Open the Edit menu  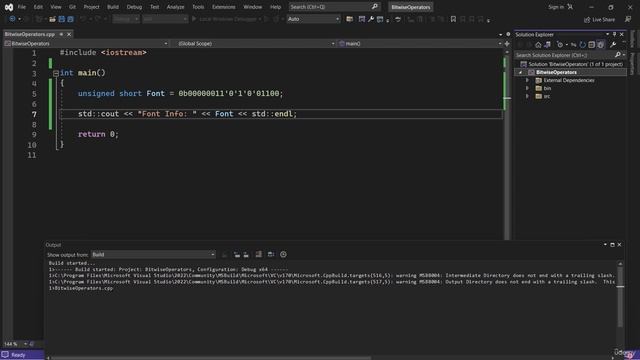pos(38,7)
